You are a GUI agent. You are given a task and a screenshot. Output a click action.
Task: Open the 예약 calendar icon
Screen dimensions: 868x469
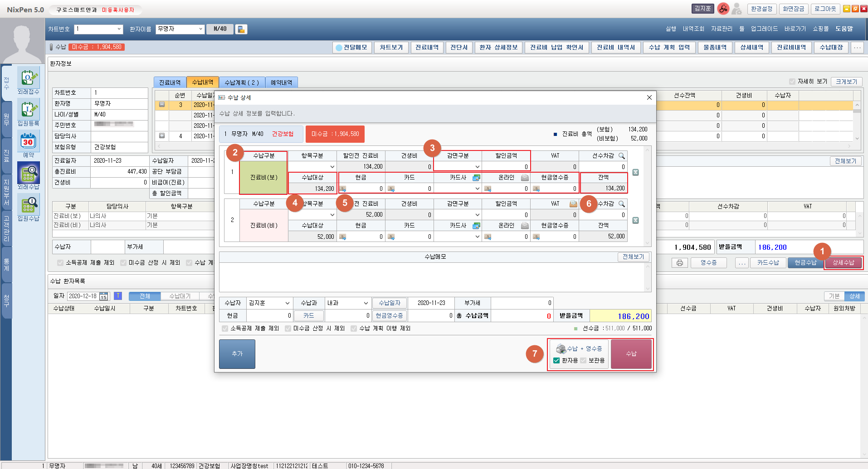[x=28, y=142]
